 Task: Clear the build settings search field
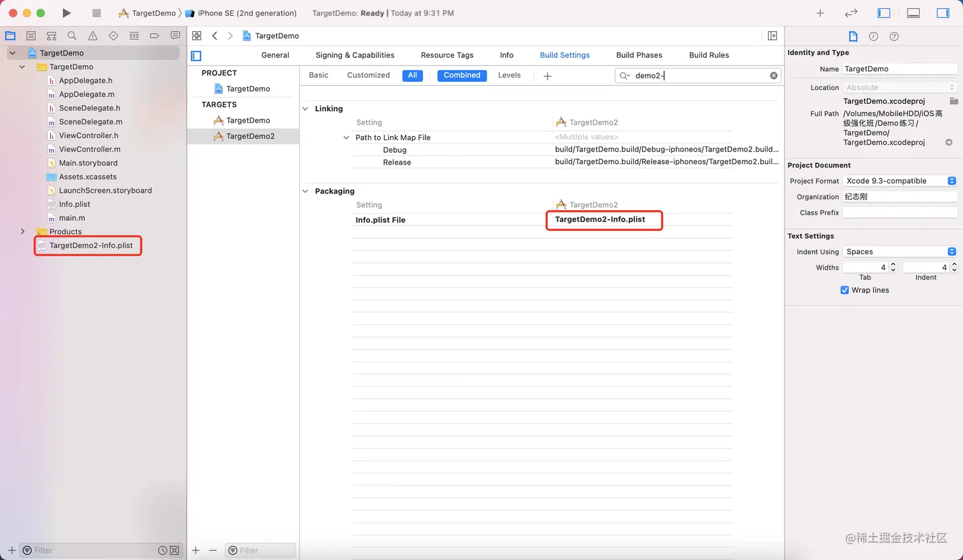(774, 76)
